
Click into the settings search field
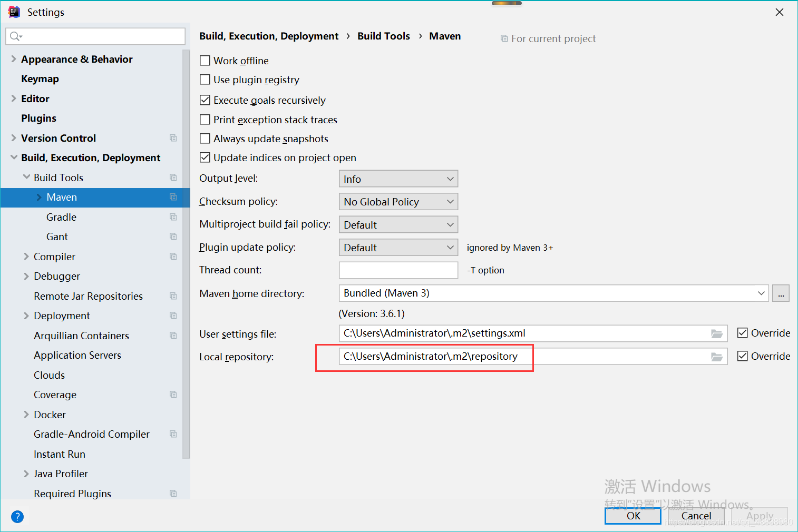95,36
